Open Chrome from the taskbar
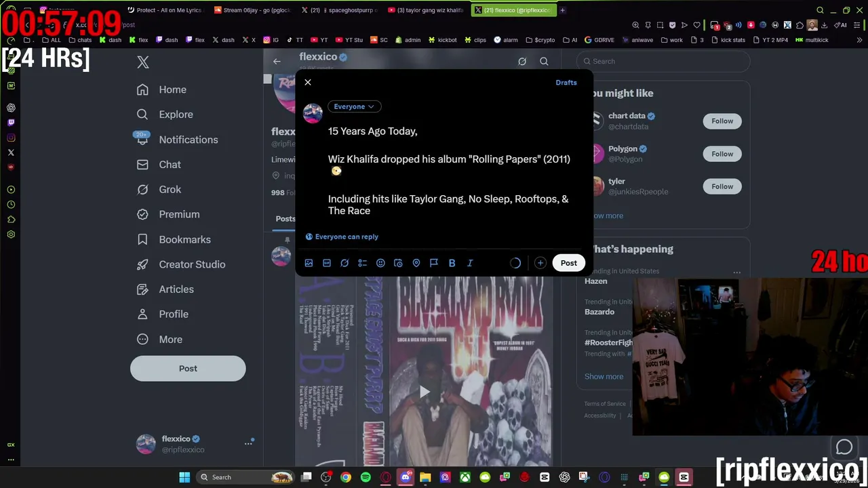 click(346, 478)
